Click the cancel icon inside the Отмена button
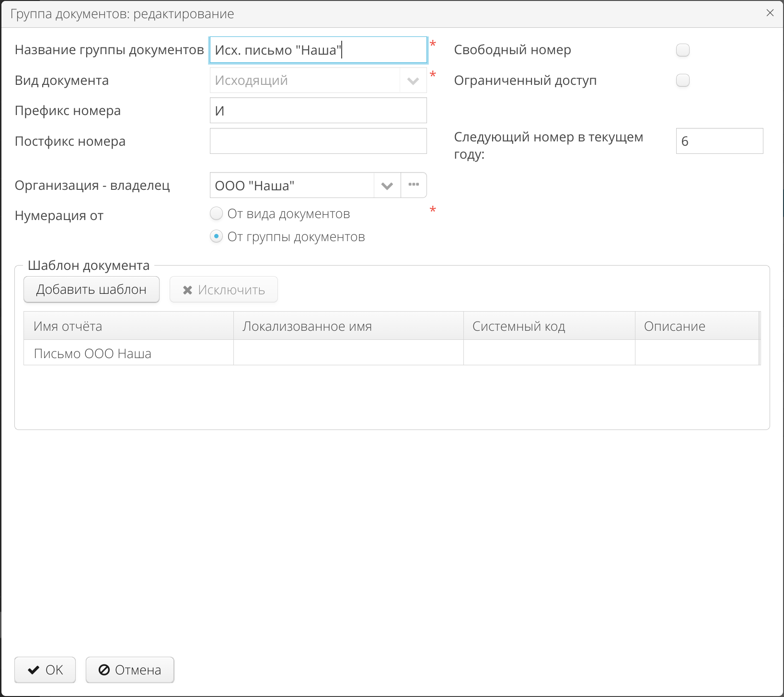Screen dimensions: 784x697 tap(105, 670)
